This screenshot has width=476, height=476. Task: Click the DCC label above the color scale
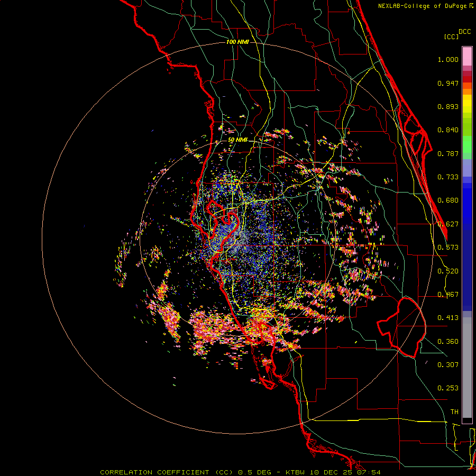(465, 32)
